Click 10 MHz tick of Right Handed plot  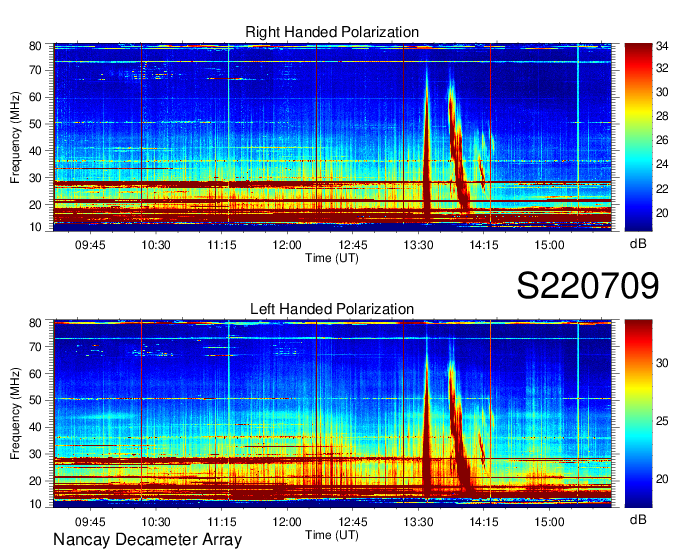(x=35, y=227)
